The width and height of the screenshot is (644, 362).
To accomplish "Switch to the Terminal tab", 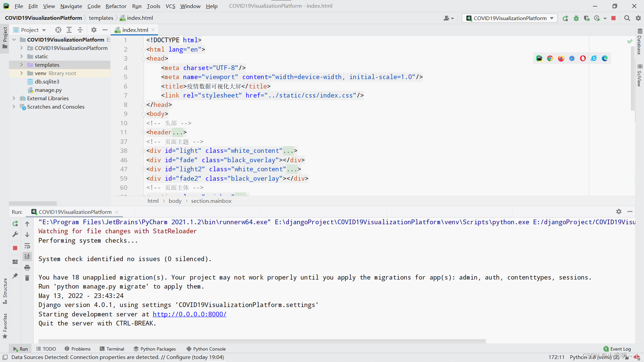I will coord(112,349).
